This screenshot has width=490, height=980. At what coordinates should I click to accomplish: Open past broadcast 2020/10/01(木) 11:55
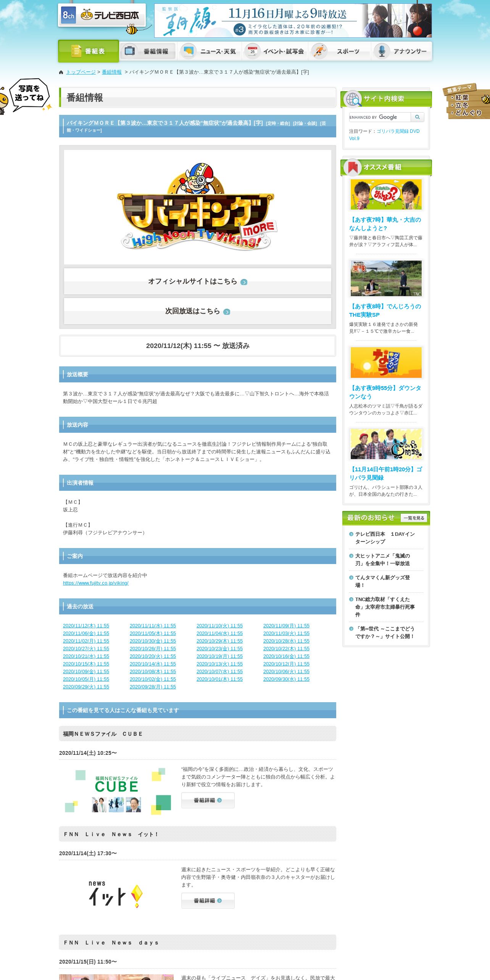coord(219,679)
